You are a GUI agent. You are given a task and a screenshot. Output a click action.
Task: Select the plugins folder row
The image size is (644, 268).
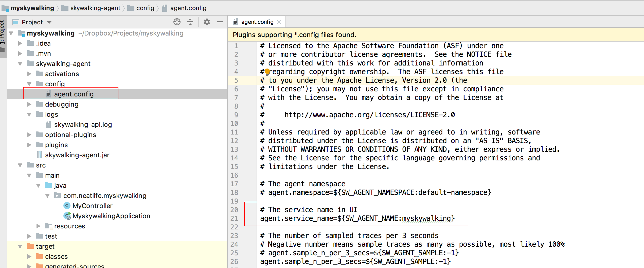[x=117, y=145]
